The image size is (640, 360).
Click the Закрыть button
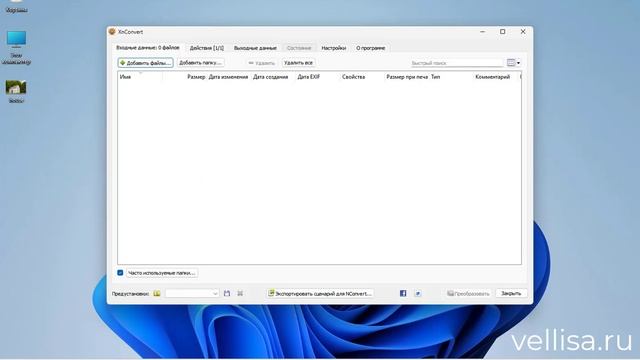[x=511, y=293]
